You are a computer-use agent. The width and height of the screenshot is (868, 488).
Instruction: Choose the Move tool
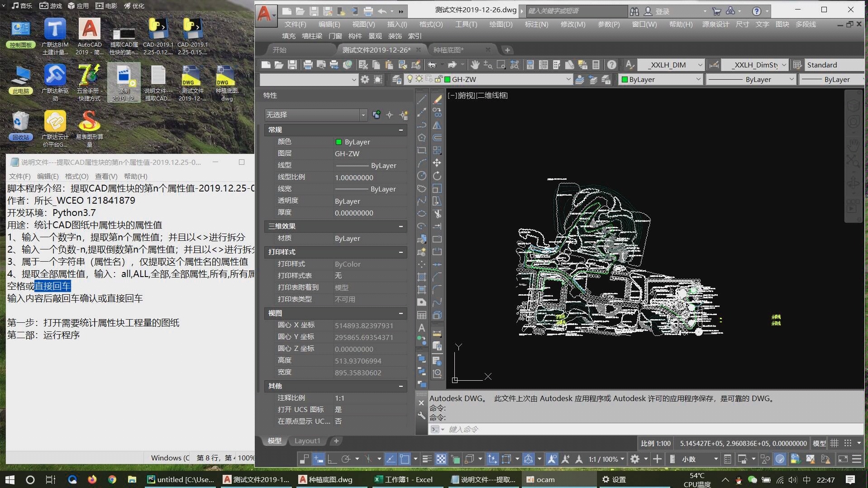point(437,163)
